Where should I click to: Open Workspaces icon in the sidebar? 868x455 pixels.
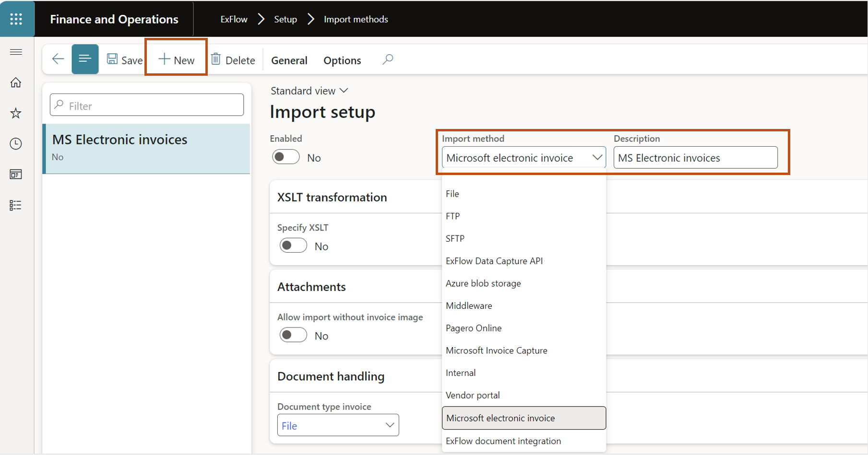point(16,175)
